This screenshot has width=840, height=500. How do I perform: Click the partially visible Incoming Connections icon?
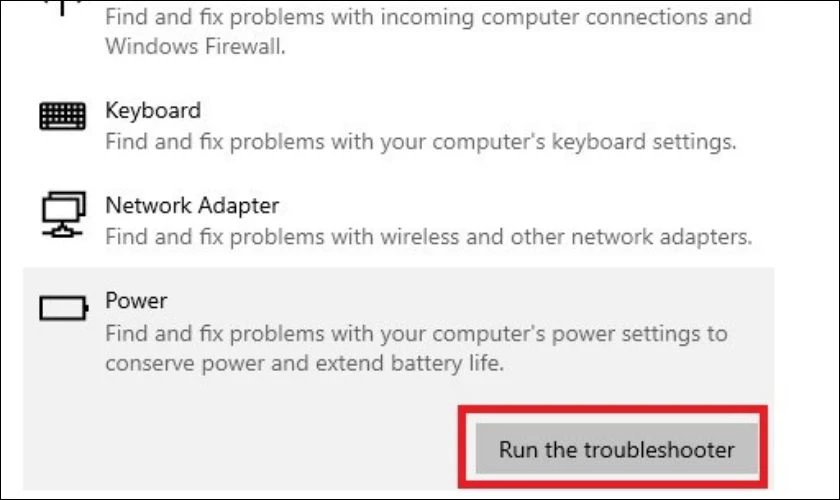pyautogui.click(x=62, y=6)
